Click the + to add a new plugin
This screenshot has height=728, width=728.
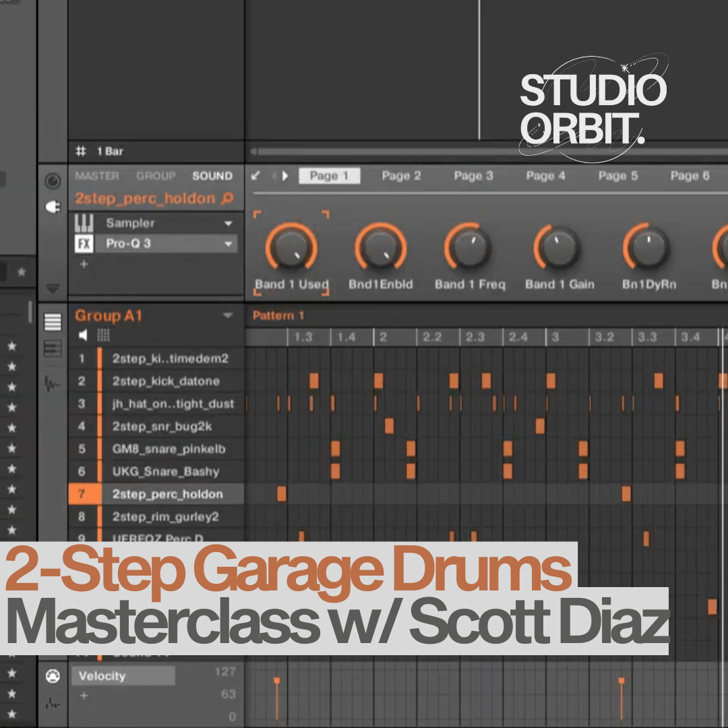84,264
